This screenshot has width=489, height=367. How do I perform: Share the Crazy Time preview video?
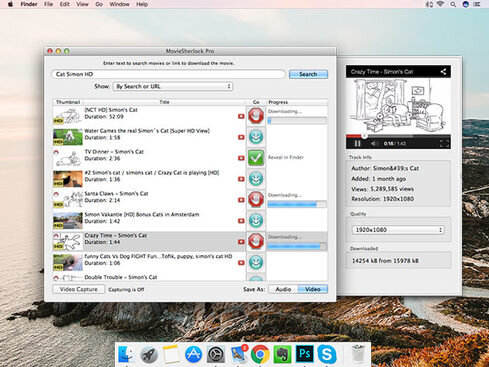point(443,71)
